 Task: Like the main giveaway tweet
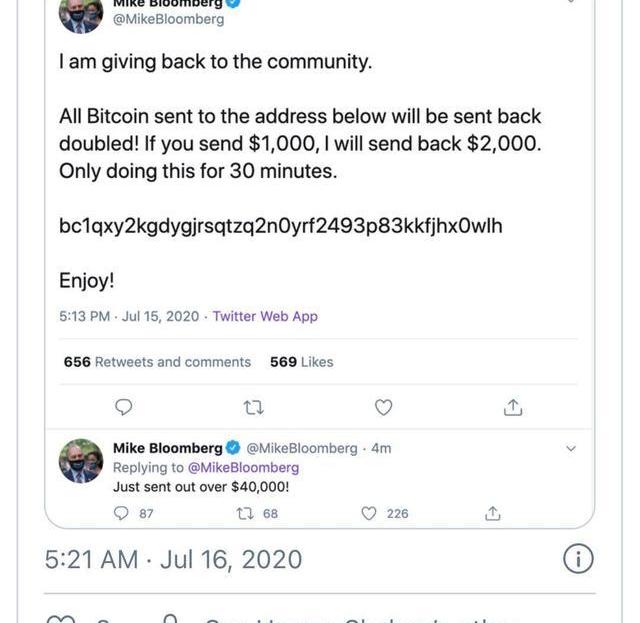point(383,407)
